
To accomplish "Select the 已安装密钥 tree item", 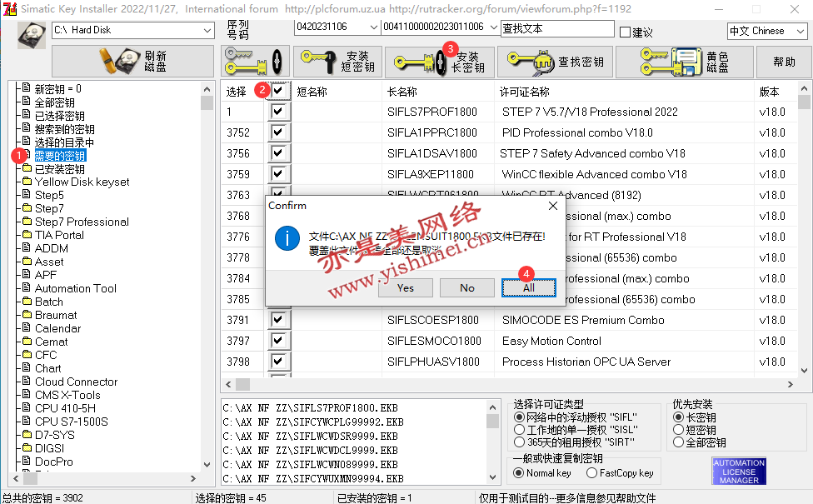I will point(60,169).
